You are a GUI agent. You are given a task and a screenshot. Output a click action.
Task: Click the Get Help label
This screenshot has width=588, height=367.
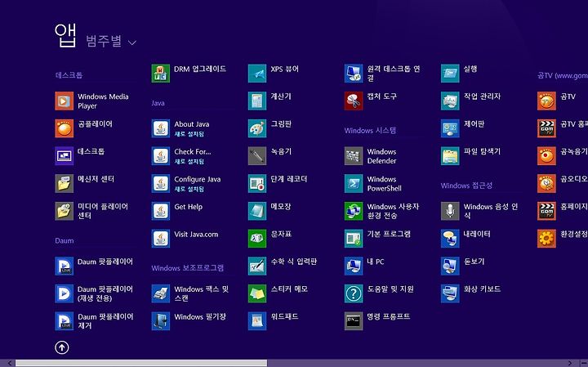pos(189,207)
